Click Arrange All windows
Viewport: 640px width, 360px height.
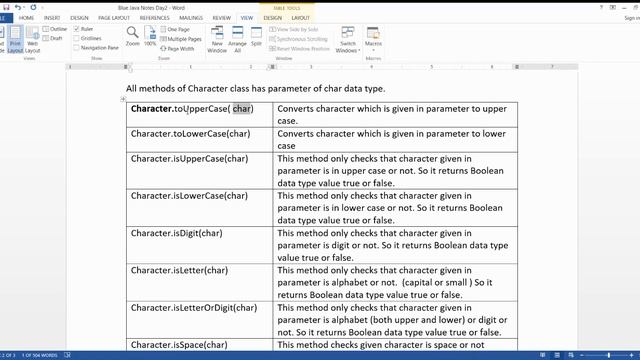[x=237, y=39]
